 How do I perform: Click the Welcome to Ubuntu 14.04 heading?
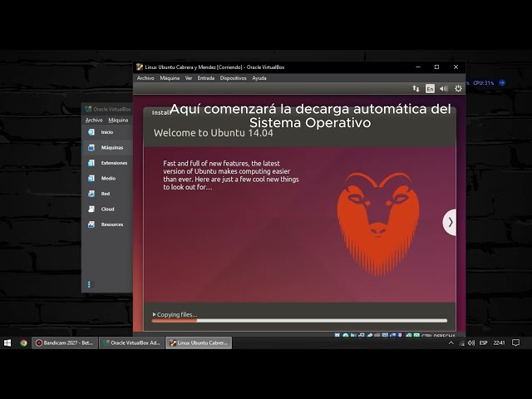click(x=213, y=133)
